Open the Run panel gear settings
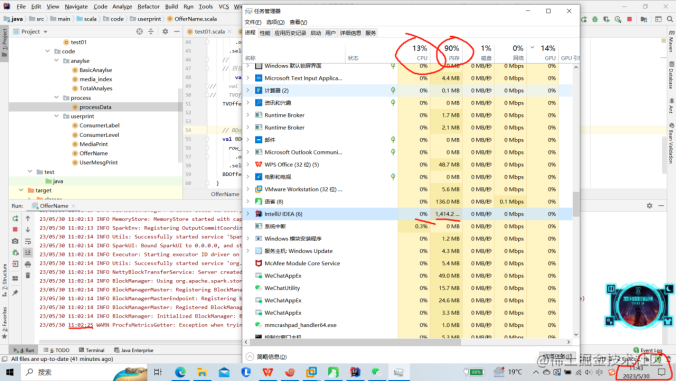The image size is (676, 381). point(649,206)
